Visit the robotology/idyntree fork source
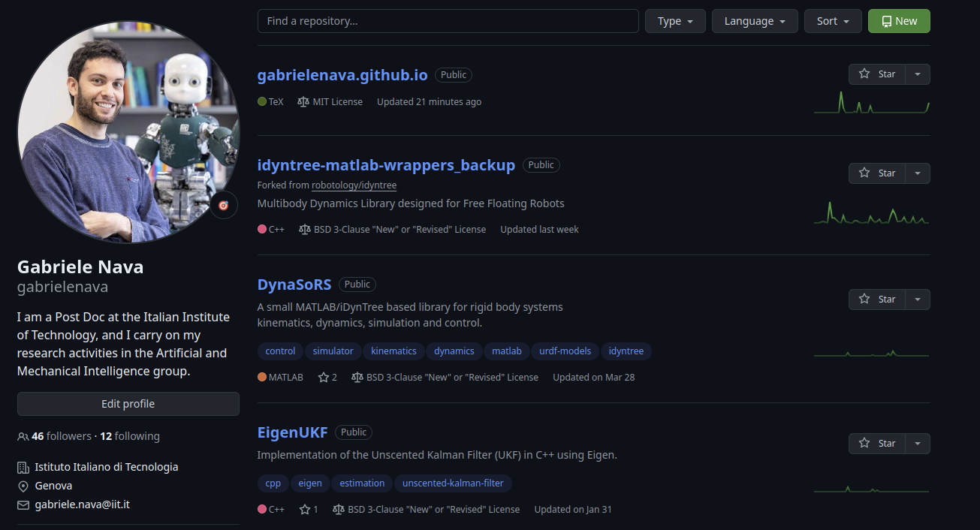This screenshot has width=980, height=530. click(x=353, y=185)
